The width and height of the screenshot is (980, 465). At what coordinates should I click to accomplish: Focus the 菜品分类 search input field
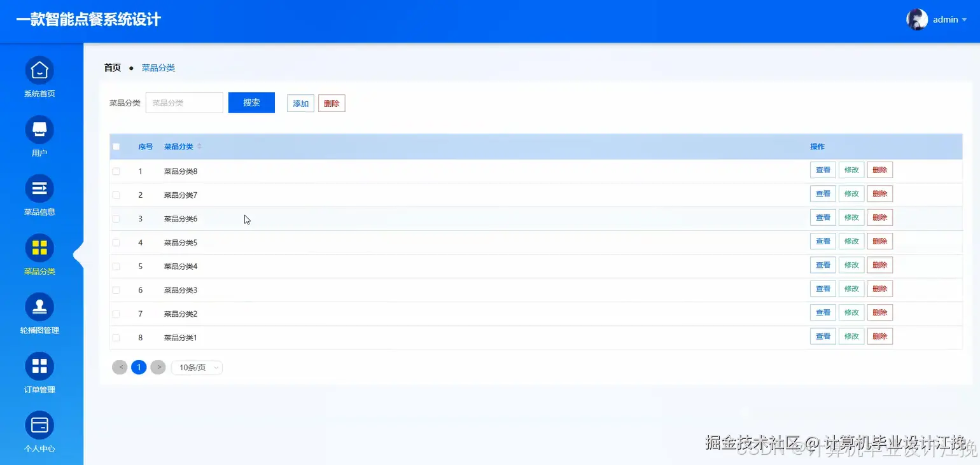(185, 102)
